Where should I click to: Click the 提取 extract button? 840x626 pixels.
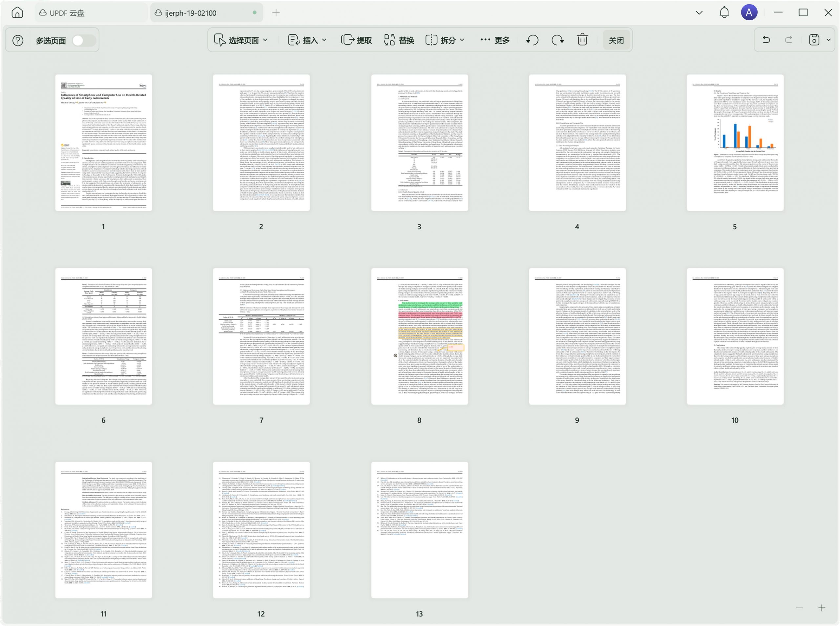(356, 40)
